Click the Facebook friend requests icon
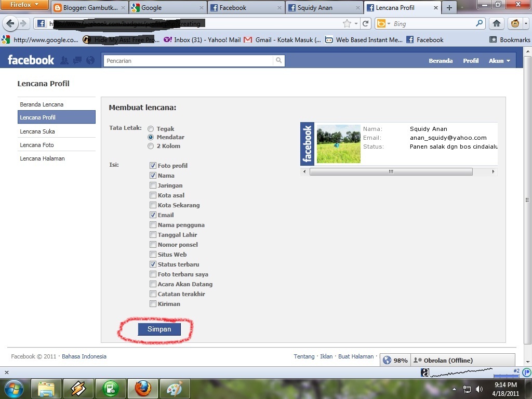532x399 pixels. (64, 60)
